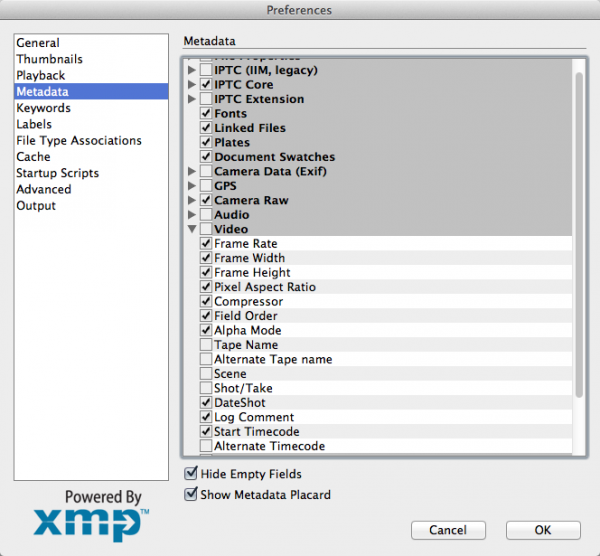Click the XMP logo
Screen dimensions: 600x556
(x=91, y=524)
